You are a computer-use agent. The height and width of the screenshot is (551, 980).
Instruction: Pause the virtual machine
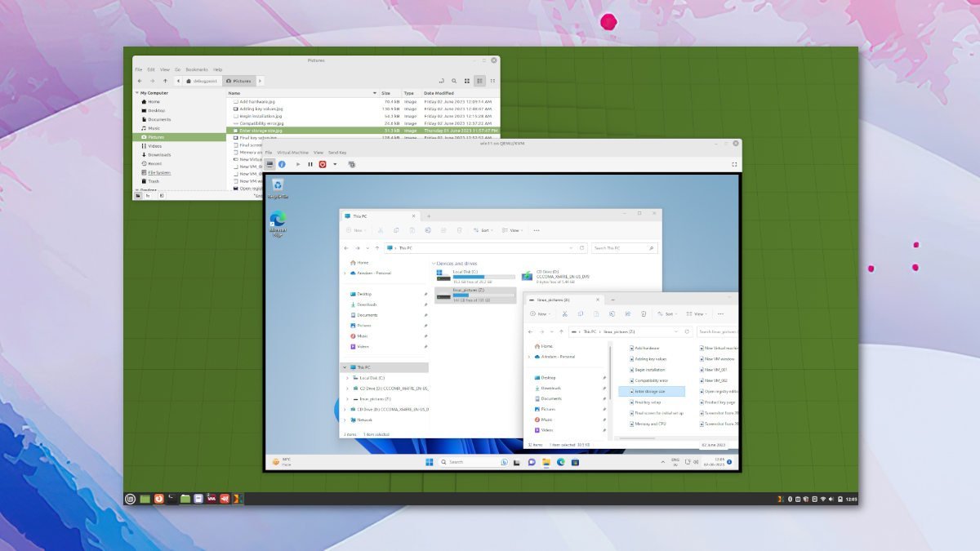[x=310, y=164]
